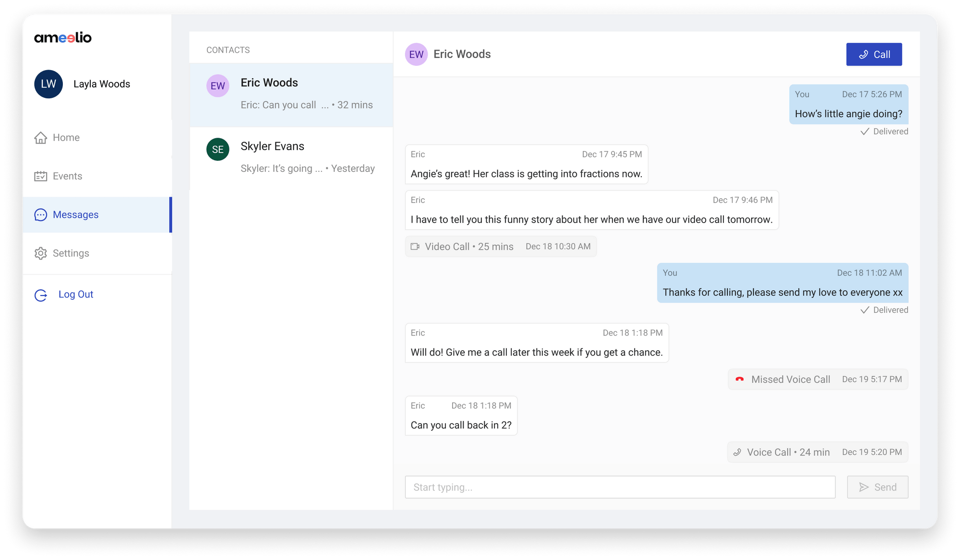Click the Start typing message field
Viewport: 960px width, 560px height.
[x=620, y=487]
